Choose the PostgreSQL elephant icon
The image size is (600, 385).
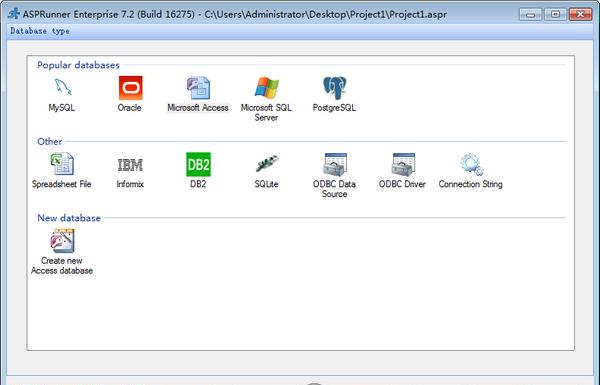tap(334, 88)
